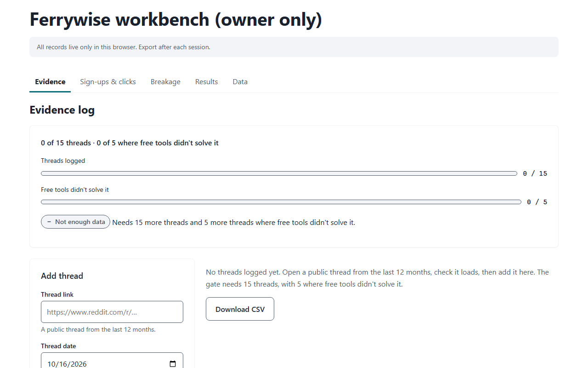Click the 'Ferrywise workbench (owner only)' heading
This screenshot has height=368, width=588.
[x=176, y=20]
